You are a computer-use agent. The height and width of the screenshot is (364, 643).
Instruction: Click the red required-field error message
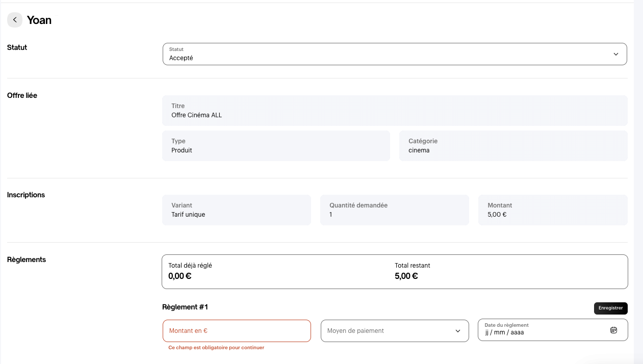[216, 348]
